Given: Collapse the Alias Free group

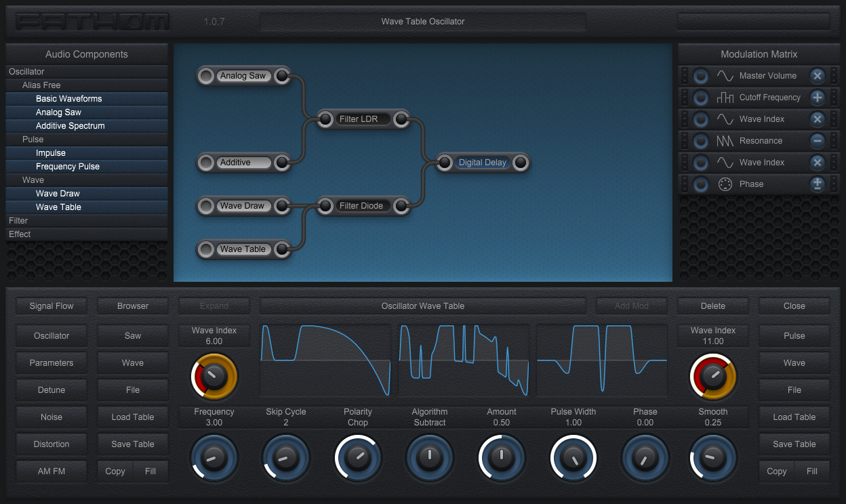Looking at the screenshot, I should tap(87, 85).
